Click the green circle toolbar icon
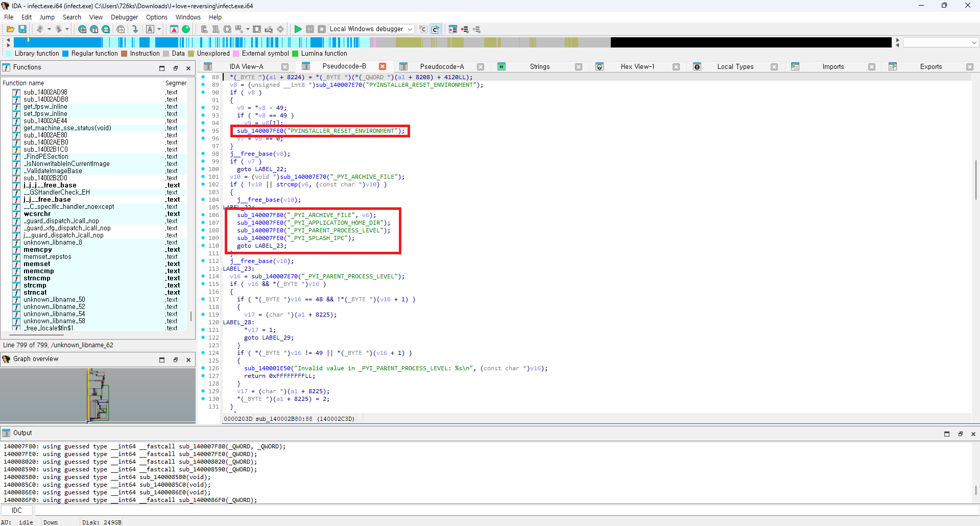Viewport: 980px width, 526px height. (186, 29)
